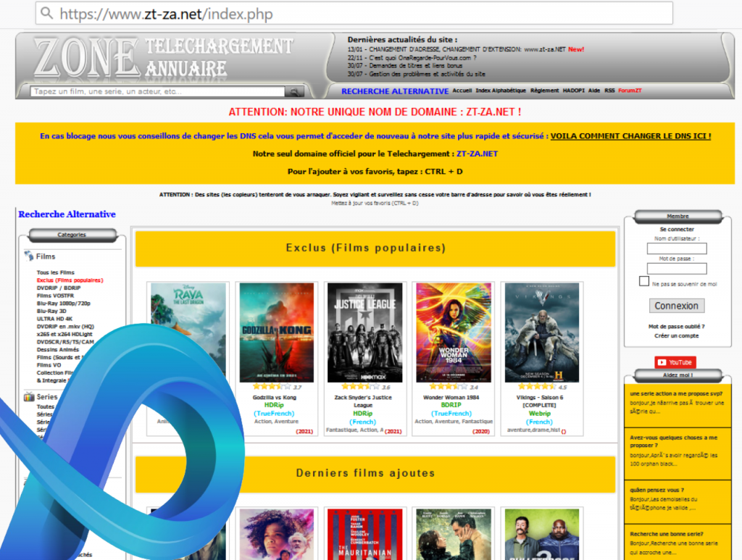
Task: Open news item Gestion des problèmes et activités
Action: (x=416, y=74)
